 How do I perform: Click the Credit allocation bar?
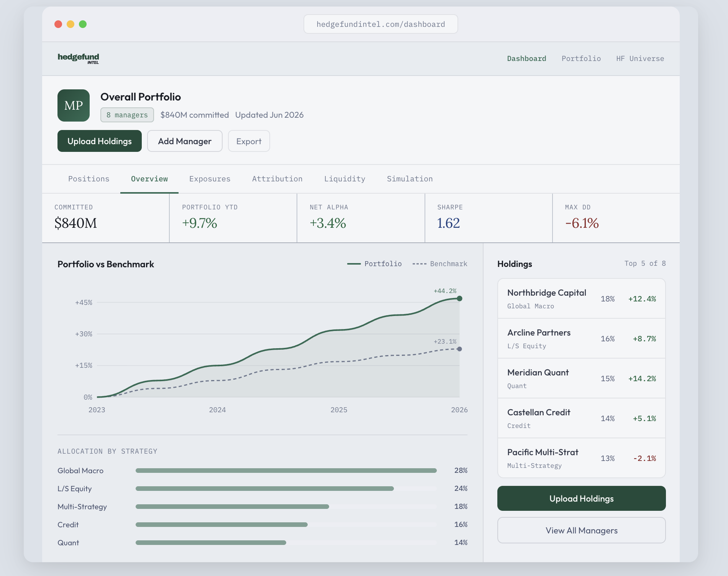[221, 525]
